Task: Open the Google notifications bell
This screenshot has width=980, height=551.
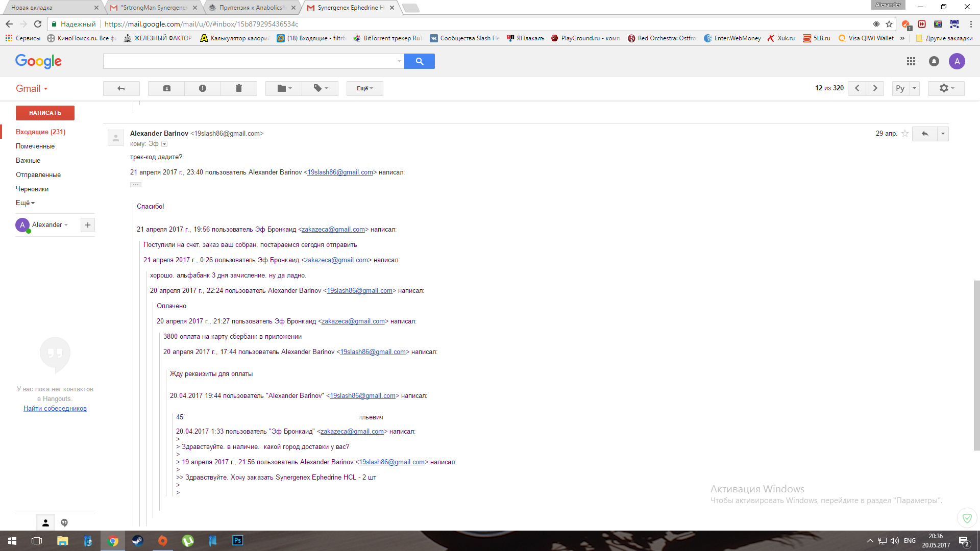Action: [934, 61]
